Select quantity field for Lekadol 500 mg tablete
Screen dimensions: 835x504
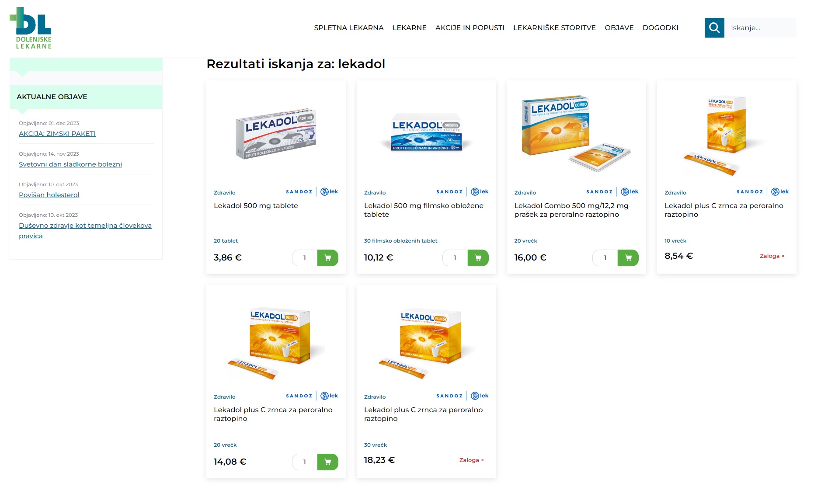(x=305, y=258)
